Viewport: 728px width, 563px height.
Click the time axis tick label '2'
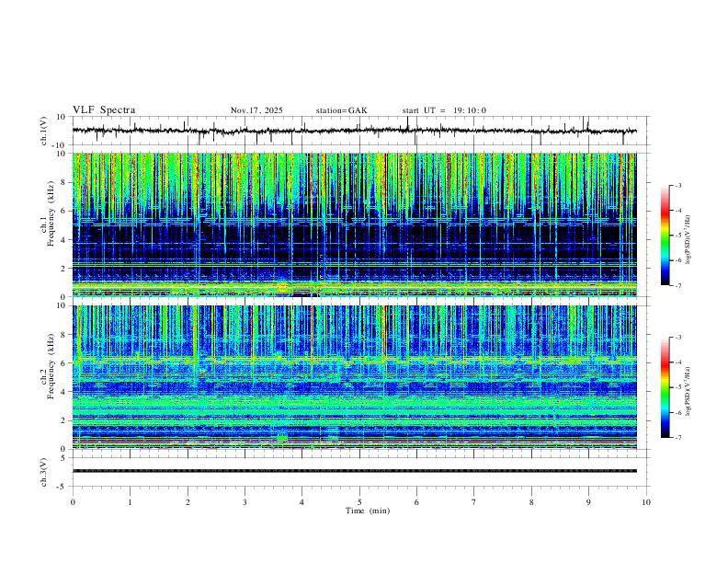pyautogui.click(x=188, y=502)
